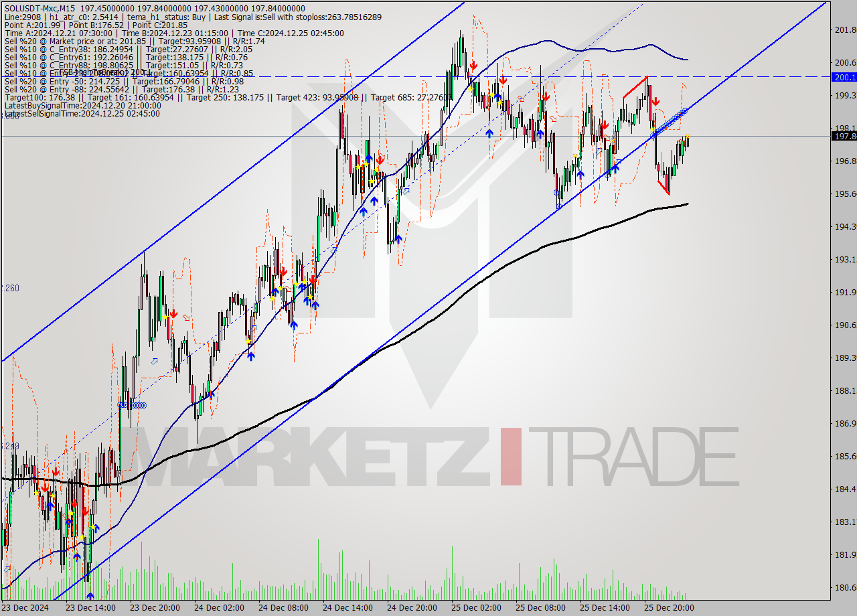Click the '25 Dec 20:00' time label
Image resolution: width=857 pixels, height=616 pixels.
669,608
